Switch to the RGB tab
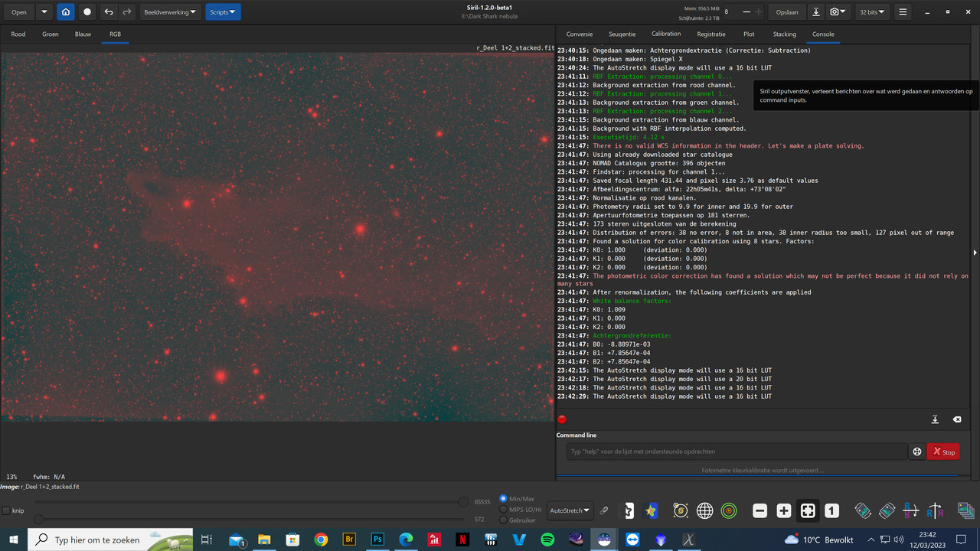This screenshot has width=980, height=551. (115, 34)
